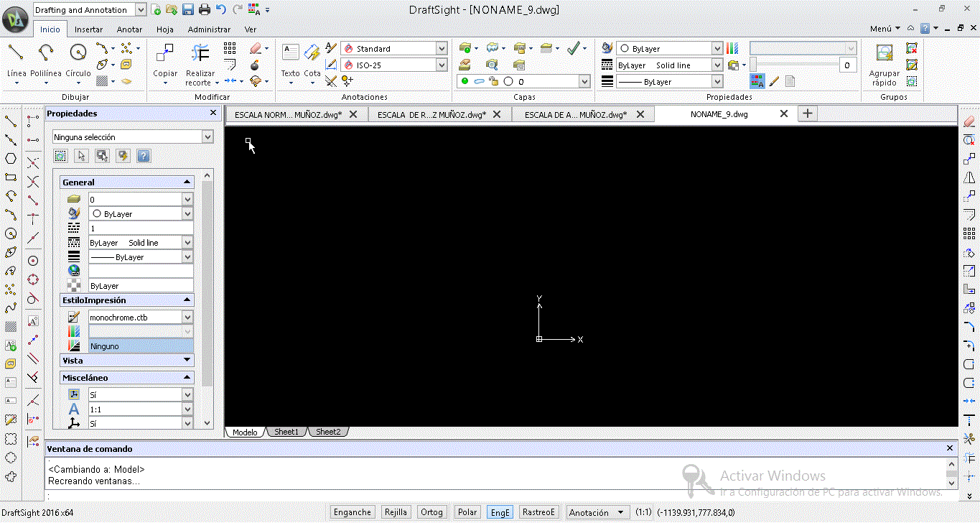980x523 pixels.
Task: Activate the Realizar recorte tool
Action: pyautogui.click(x=200, y=53)
